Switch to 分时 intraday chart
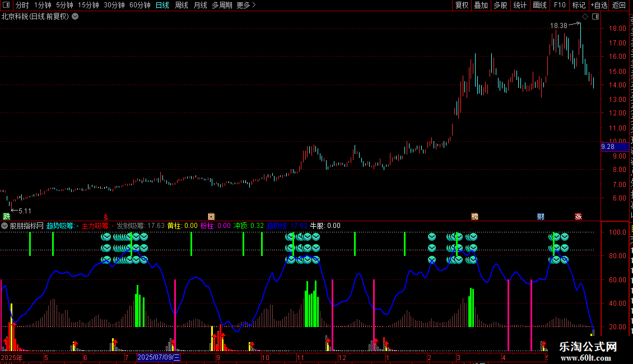The height and width of the screenshot is (364, 633). [x=22, y=5]
